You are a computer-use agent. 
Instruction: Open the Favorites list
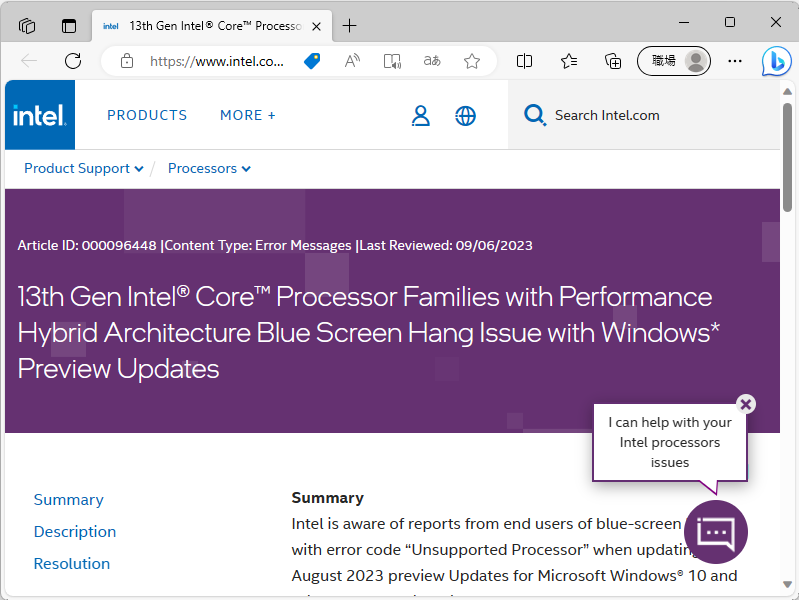point(569,61)
